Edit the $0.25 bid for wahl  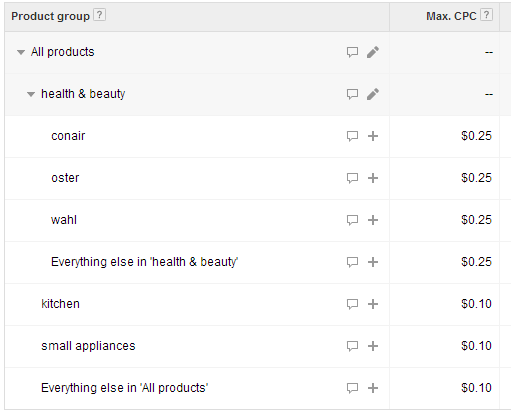(x=476, y=220)
